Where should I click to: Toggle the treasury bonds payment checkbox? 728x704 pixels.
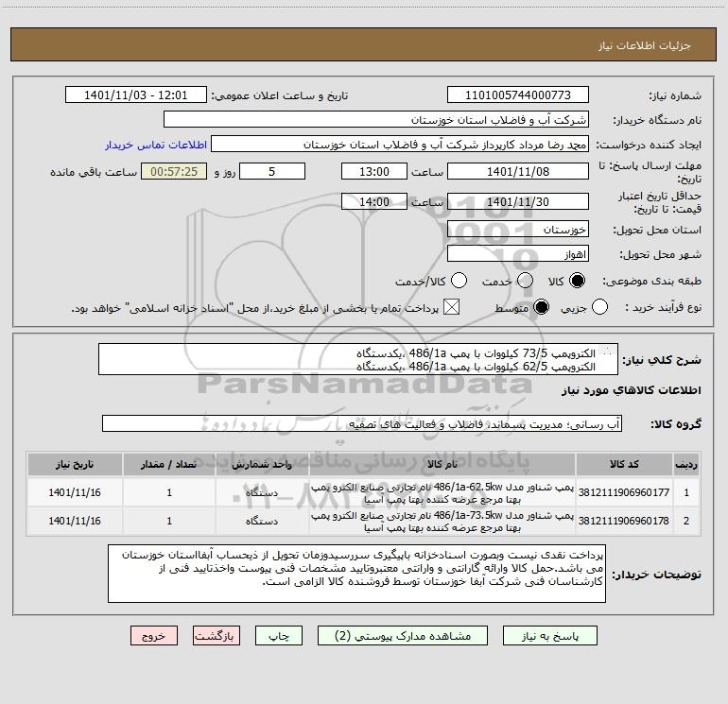coord(451,307)
